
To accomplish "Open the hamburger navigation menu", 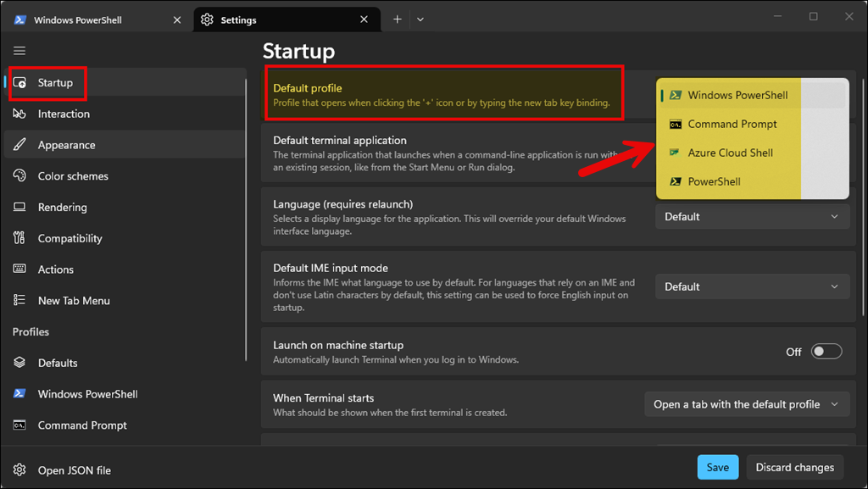I will click(x=19, y=50).
